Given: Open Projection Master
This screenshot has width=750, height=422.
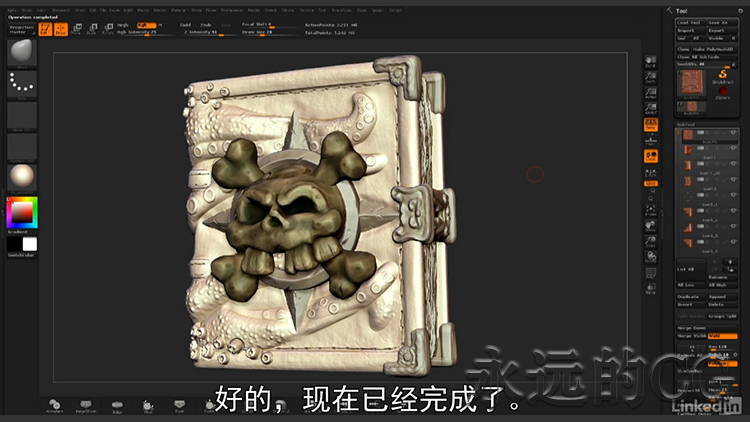Looking at the screenshot, I should [22, 29].
